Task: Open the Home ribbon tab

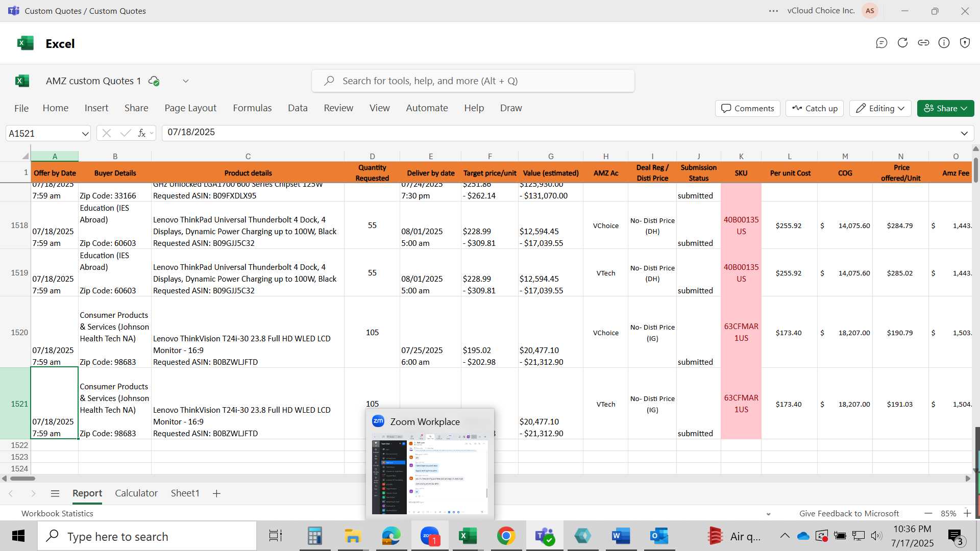Action: pyautogui.click(x=56, y=108)
